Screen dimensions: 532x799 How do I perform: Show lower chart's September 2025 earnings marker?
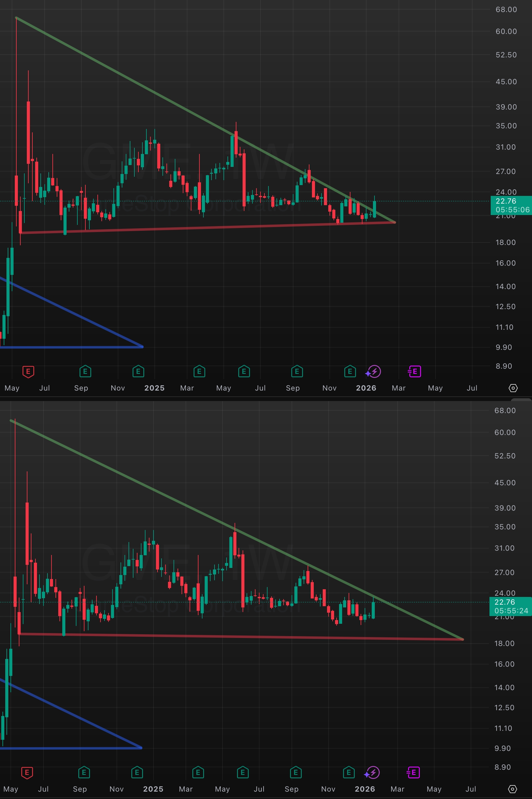296,772
